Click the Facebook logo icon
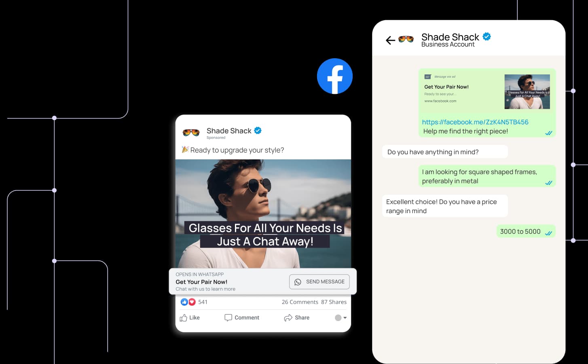This screenshot has height=364, width=588. click(x=335, y=76)
